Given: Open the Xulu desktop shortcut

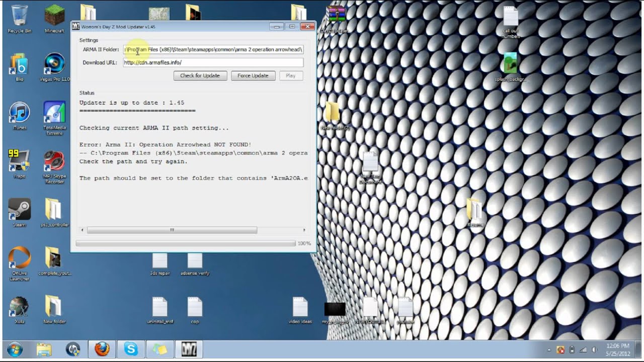Looking at the screenshot, I should tap(19, 309).
